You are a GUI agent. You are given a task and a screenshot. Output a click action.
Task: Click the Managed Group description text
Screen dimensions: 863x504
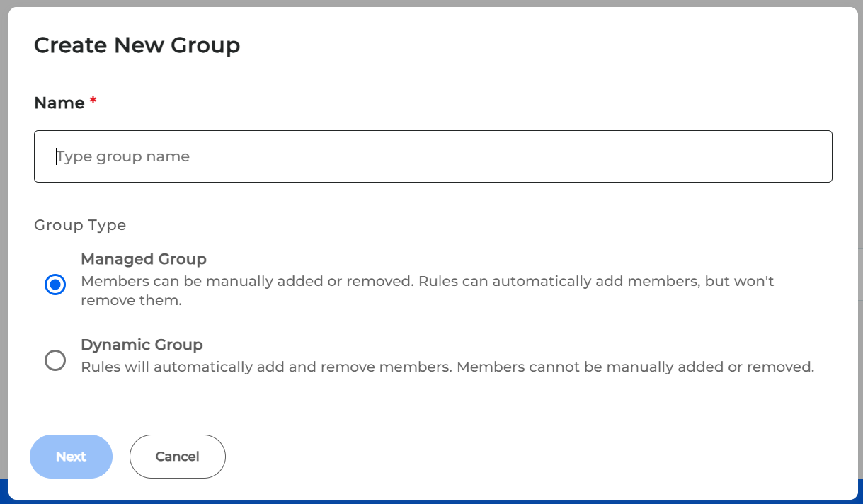(x=427, y=282)
